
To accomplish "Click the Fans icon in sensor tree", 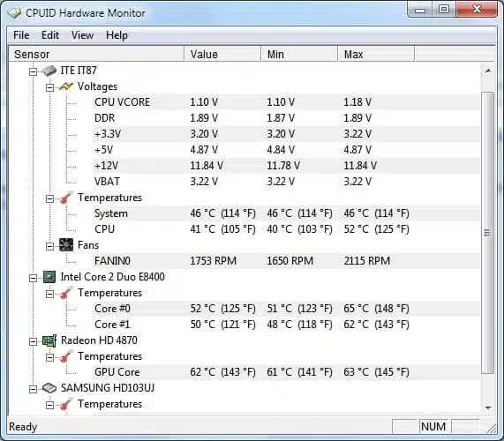I will pos(66,245).
